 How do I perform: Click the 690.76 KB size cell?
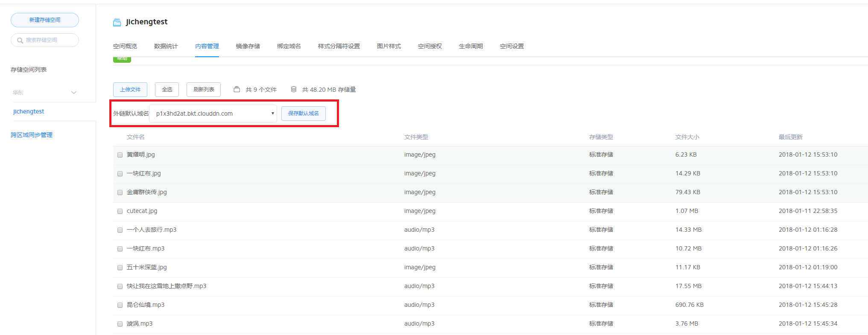click(x=690, y=305)
